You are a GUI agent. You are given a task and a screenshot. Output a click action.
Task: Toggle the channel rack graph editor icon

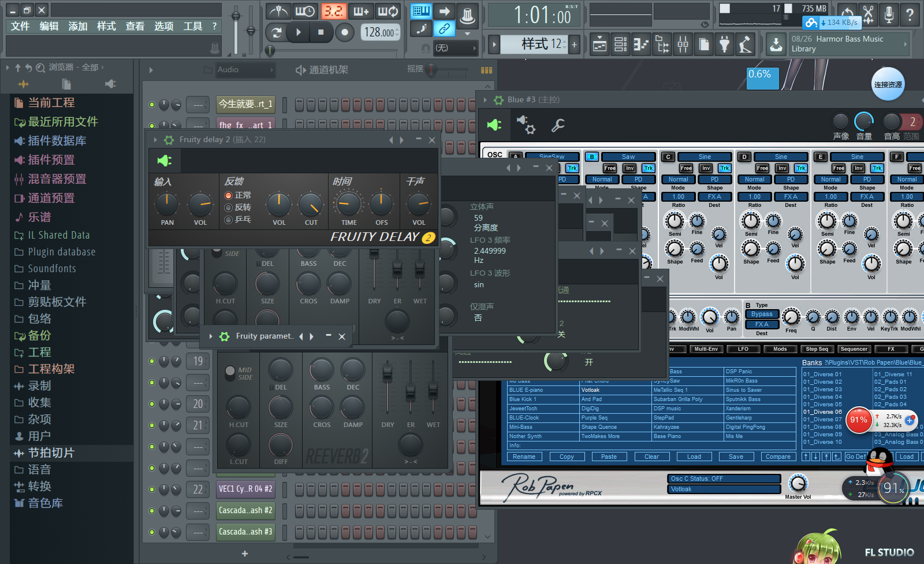tap(486, 70)
